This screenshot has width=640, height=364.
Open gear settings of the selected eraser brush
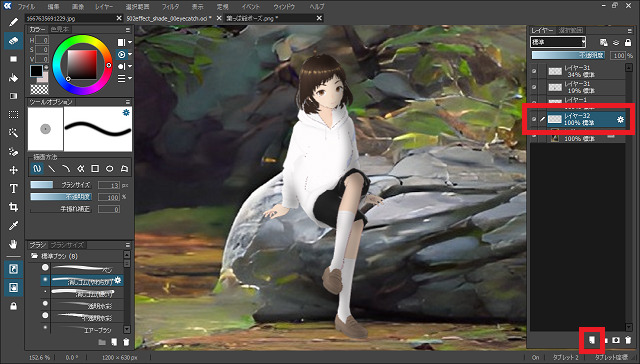(118, 280)
